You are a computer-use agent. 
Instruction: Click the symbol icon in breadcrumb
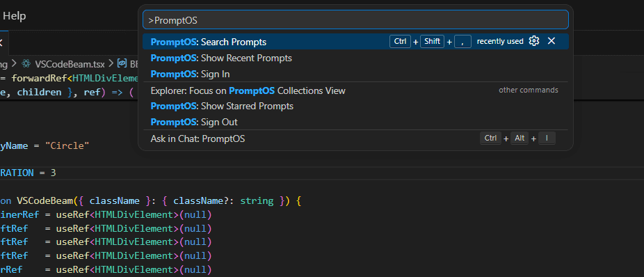[x=122, y=63]
